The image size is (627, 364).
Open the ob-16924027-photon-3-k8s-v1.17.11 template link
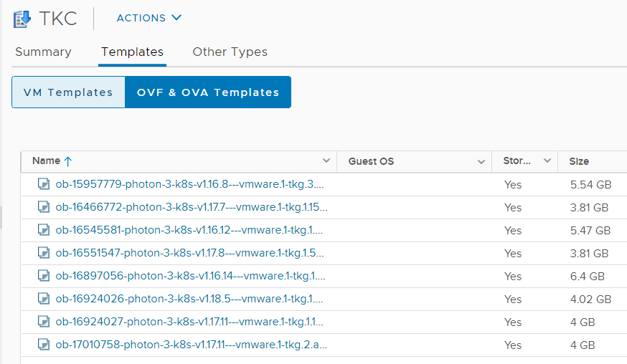189,322
